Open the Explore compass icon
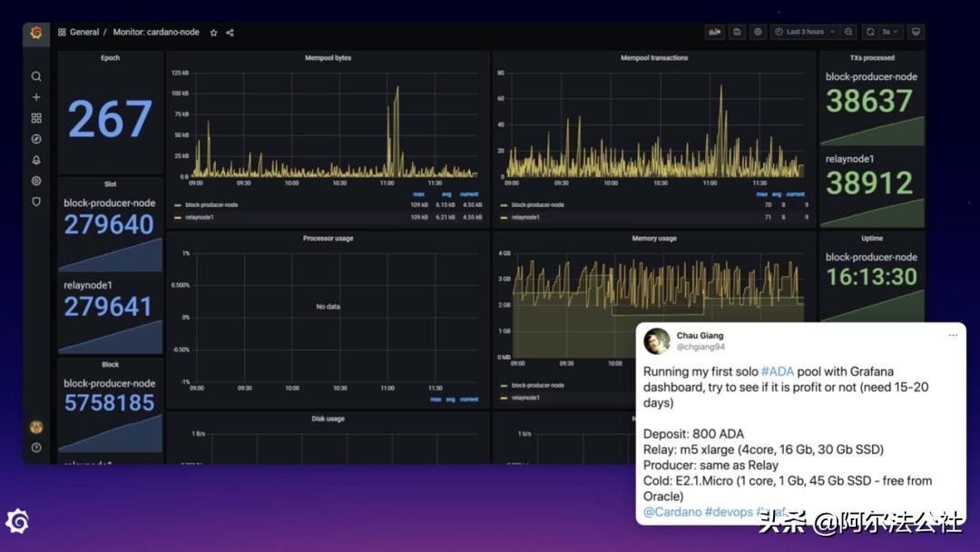The width and height of the screenshot is (980, 552). coord(36,139)
